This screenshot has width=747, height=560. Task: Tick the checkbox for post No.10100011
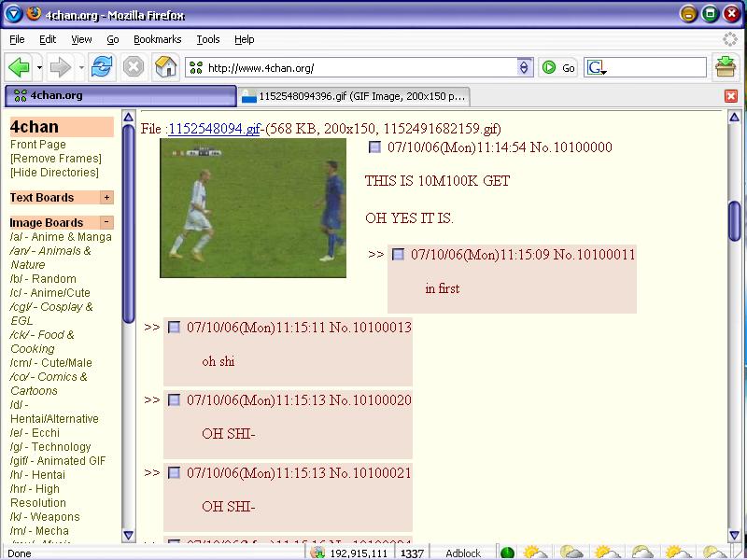click(398, 254)
